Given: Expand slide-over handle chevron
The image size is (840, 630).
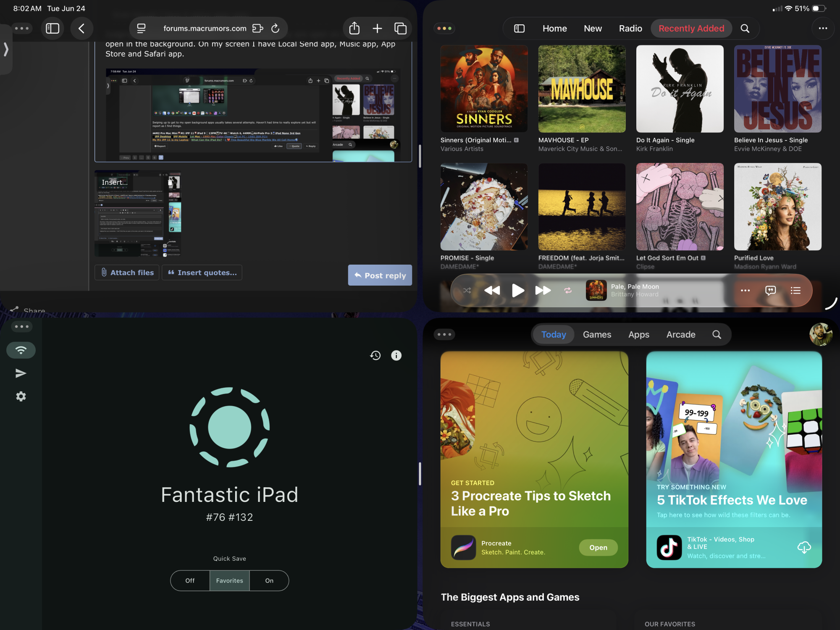Looking at the screenshot, I should pos(6,50).
